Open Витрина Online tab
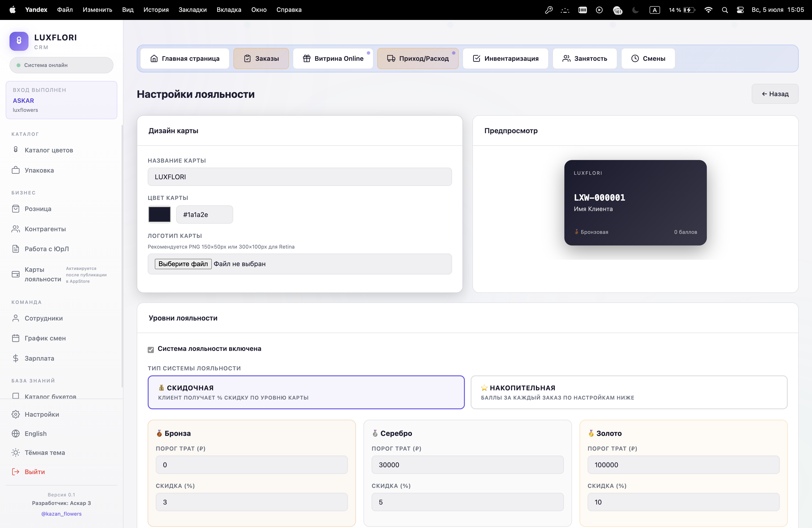 coord(333,58)
